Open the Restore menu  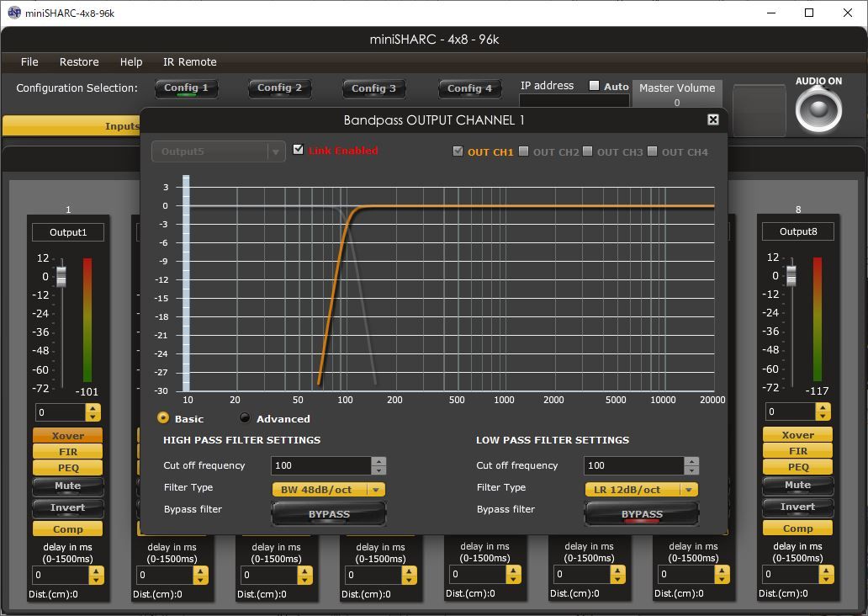(x=79, y=61)
